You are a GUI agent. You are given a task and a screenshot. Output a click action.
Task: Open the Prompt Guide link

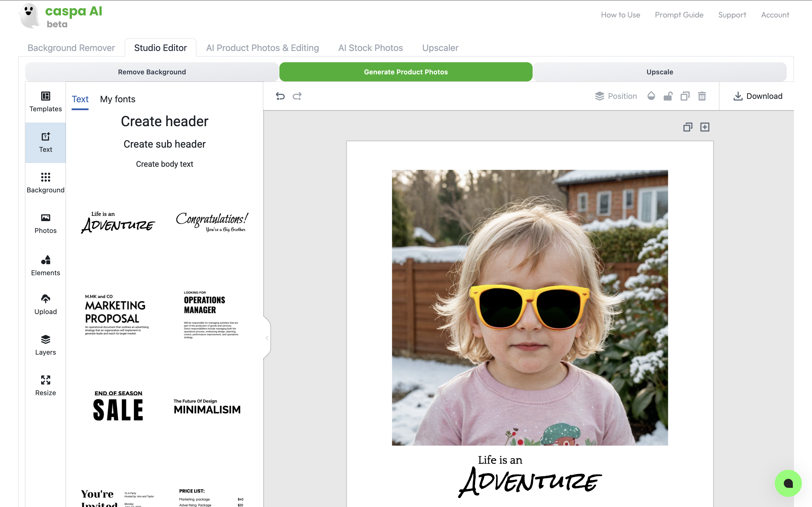tap(679, 15)
